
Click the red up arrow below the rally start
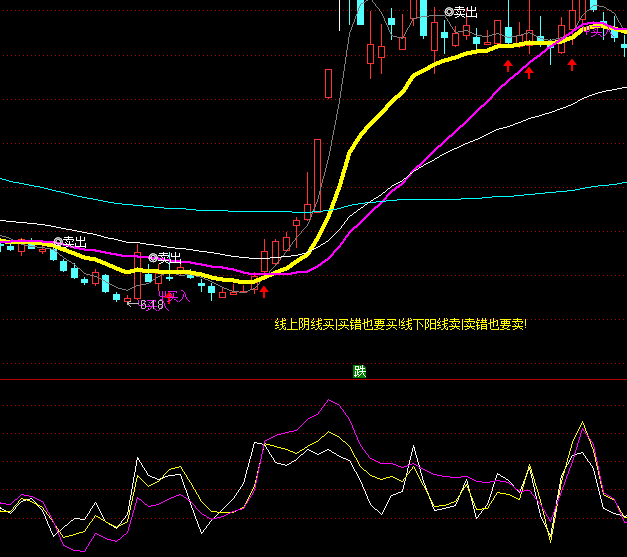click(x=265, y=292)
